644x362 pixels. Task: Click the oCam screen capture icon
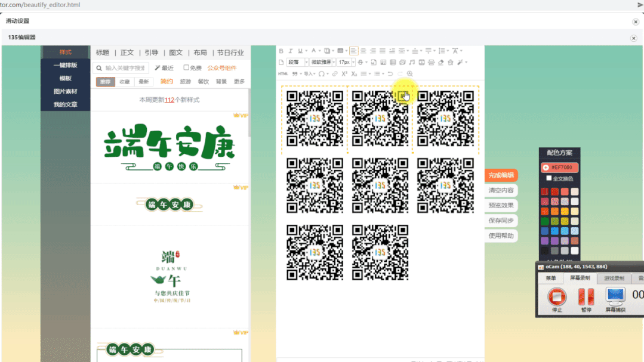[615, 296]
